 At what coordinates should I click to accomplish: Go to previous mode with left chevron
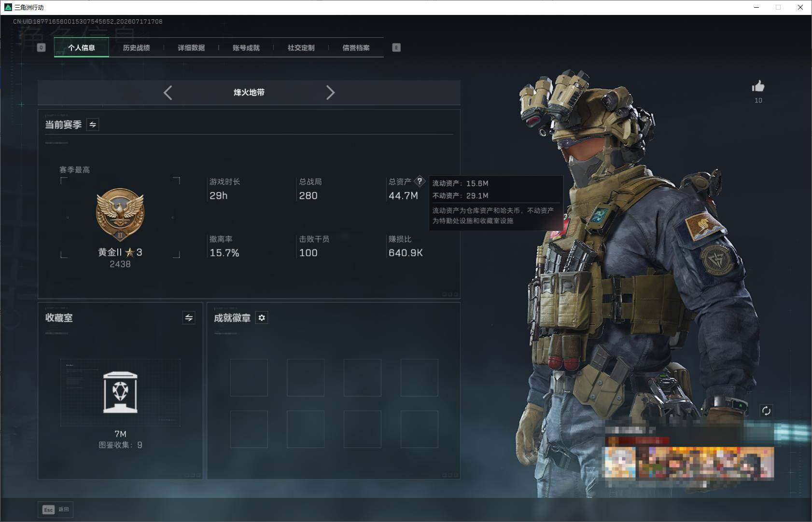[168, 93]
